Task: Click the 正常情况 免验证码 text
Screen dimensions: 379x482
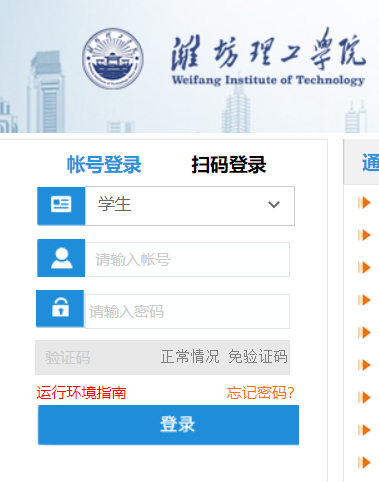Action: point(224,357)
